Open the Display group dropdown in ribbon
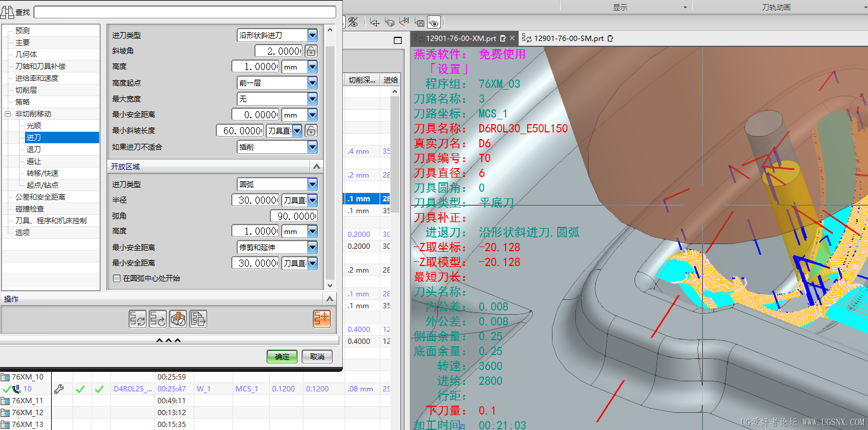This screenshot has width=868, height=430. [684, 7]
